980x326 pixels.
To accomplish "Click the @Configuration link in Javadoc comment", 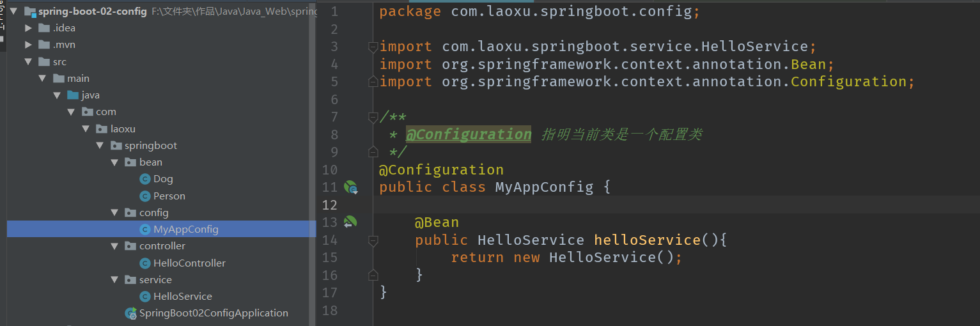I will tap(469, 134).
